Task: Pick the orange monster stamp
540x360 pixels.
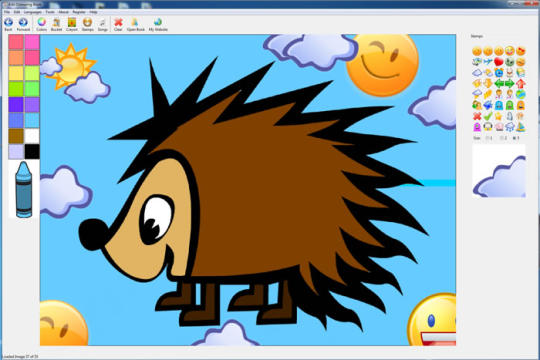Action: coord(521,105)
